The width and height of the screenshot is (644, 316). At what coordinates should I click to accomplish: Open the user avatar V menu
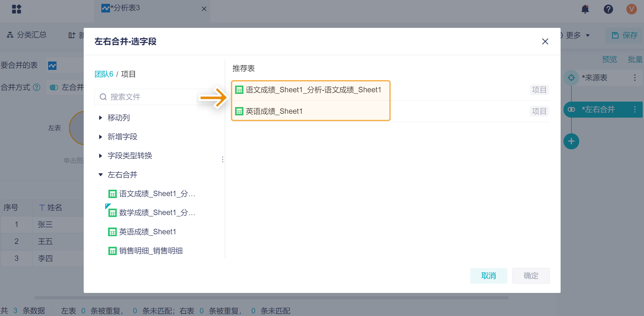[631, 9]
